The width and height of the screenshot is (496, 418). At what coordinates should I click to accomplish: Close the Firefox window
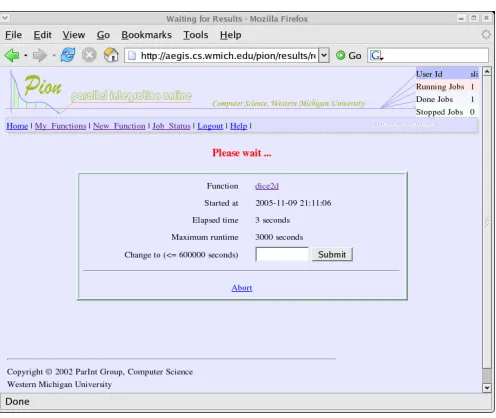[486, 18]
